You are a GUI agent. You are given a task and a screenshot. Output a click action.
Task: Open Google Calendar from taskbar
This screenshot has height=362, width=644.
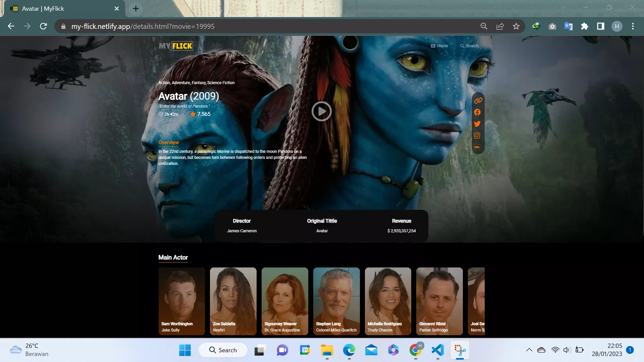(305, 350)
